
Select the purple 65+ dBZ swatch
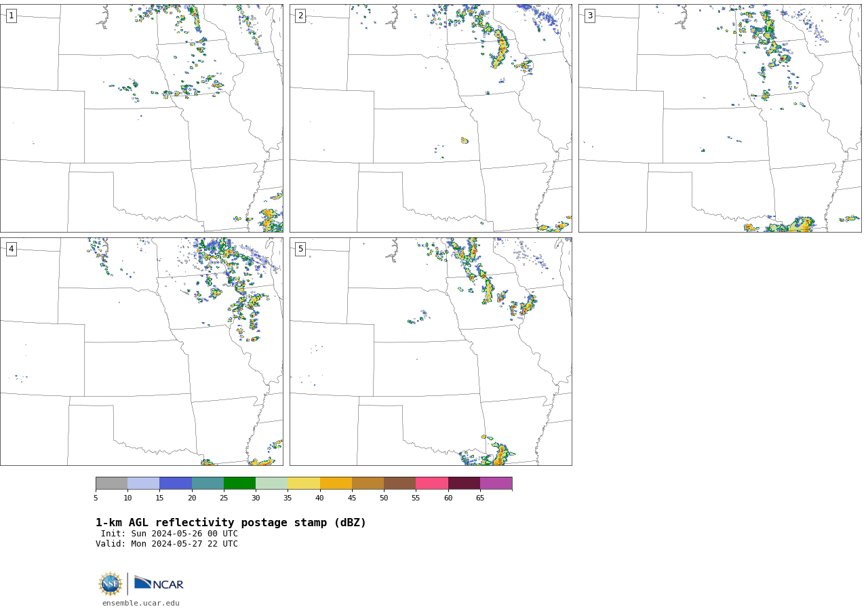pyautogui.click(x=496, y=484)
